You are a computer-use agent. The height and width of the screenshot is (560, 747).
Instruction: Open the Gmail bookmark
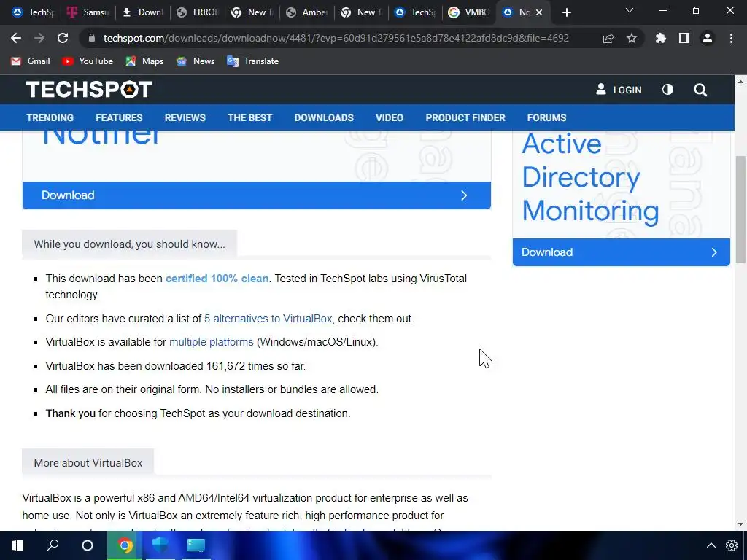[31, 61]
